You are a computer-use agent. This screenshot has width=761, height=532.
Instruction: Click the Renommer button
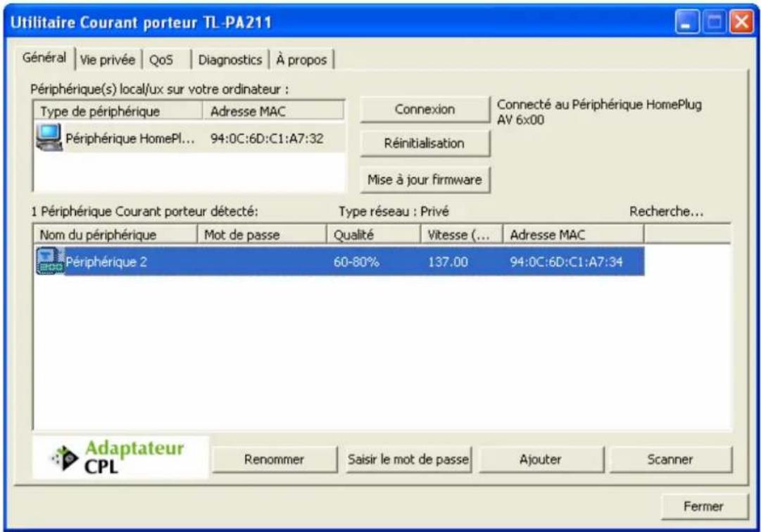[x=275, y=460]
